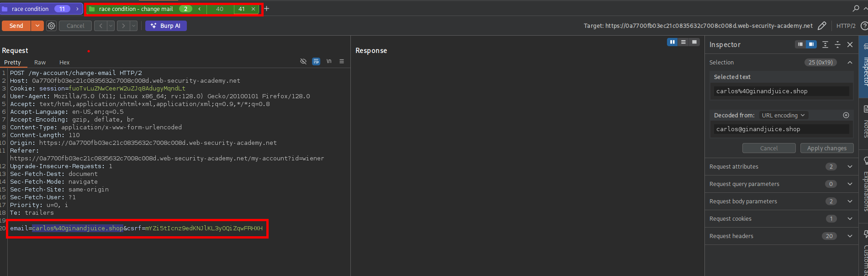Toggle line wrap in request editor
Viewport: 868px width, 276px height.
pyautogui.click(x=316, y=61)
